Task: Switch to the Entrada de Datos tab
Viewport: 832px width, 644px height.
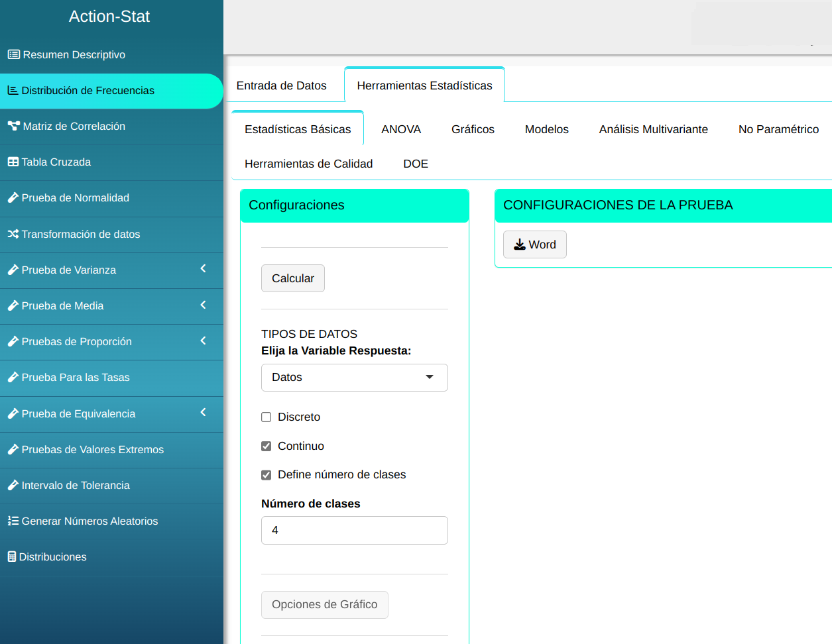Action: [x=281, y=85]
